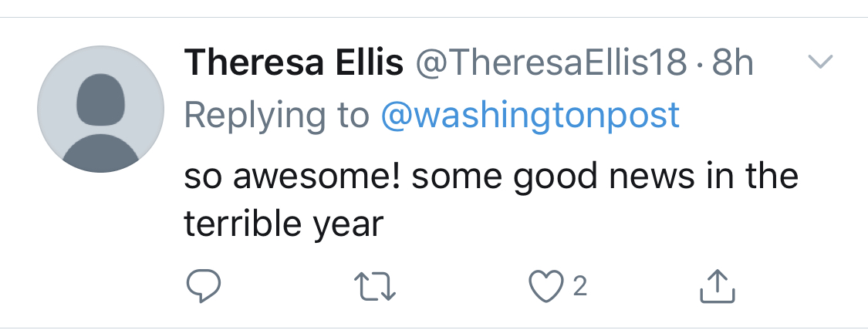Viewport: 868px width, 330px height.
Task: Go to the @washingtonpost mention
Action: 531,116
